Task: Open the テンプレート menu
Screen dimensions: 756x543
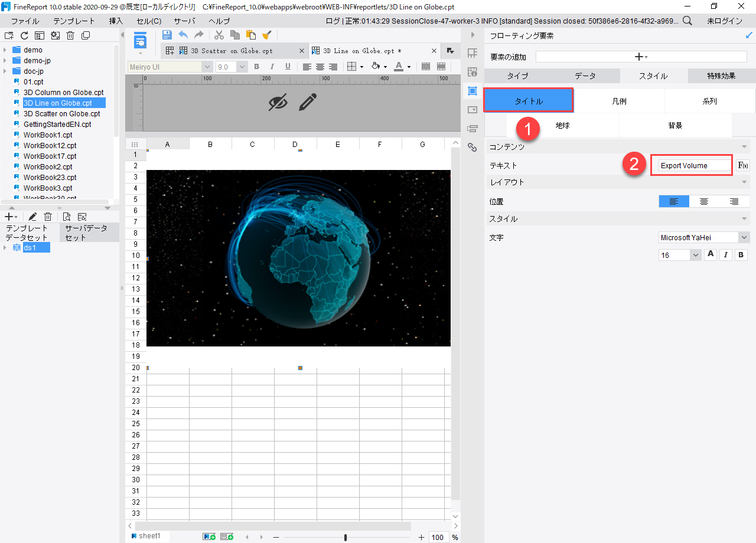Action: point(74,21)
